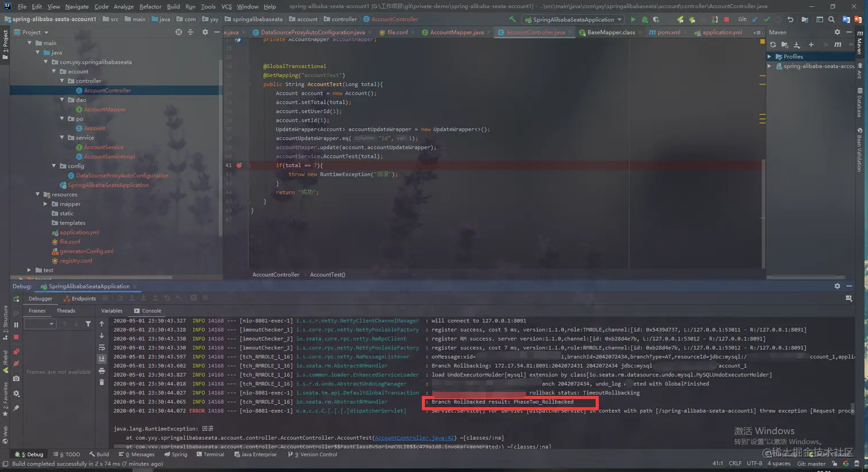The height and width of the screenshot is (472, 868).
Task: Select application.yml in the Project tree
Action: click(79, 233)
